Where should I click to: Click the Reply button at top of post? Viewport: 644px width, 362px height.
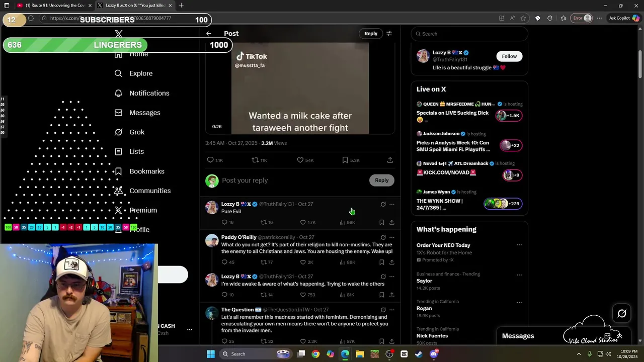pyautogui.click(x=371, y=34)
